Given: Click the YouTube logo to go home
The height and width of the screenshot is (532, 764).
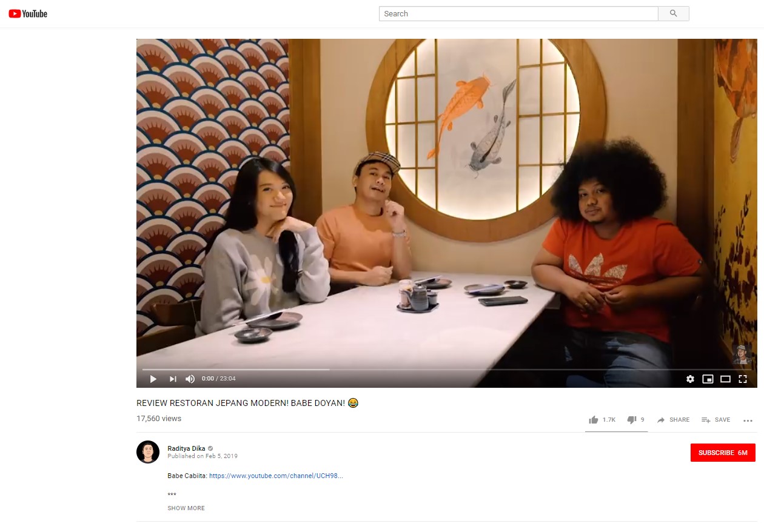Looking at the screenshot, I should click(28, 13).
